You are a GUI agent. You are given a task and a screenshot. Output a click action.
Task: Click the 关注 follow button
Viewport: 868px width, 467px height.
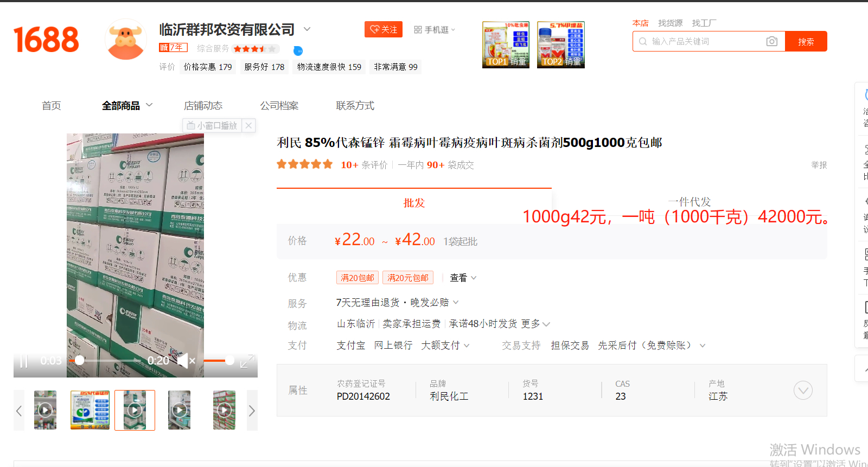384,29
